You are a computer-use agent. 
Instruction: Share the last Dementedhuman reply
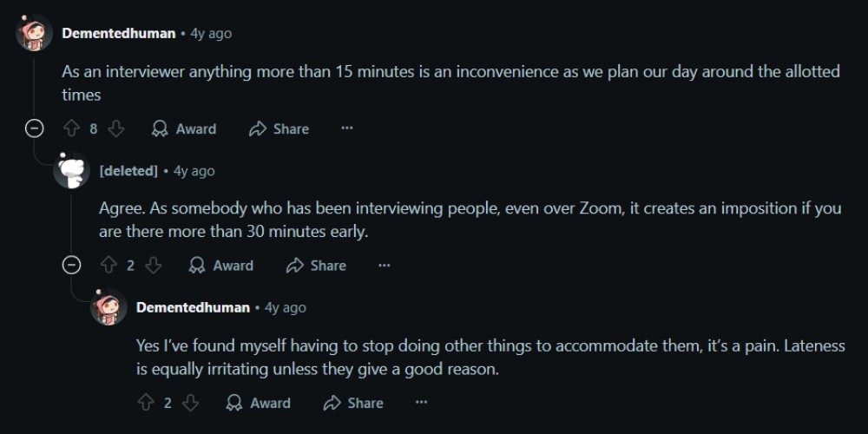[353, 403]
